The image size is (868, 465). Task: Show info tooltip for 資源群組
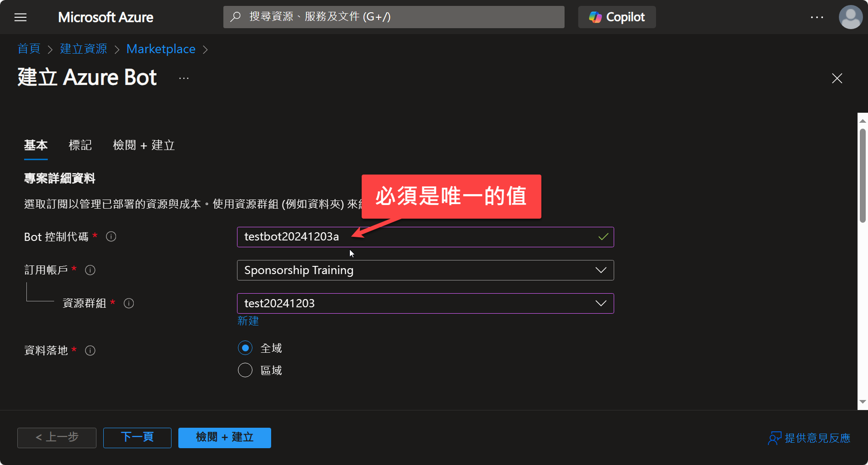click(129, 303)
